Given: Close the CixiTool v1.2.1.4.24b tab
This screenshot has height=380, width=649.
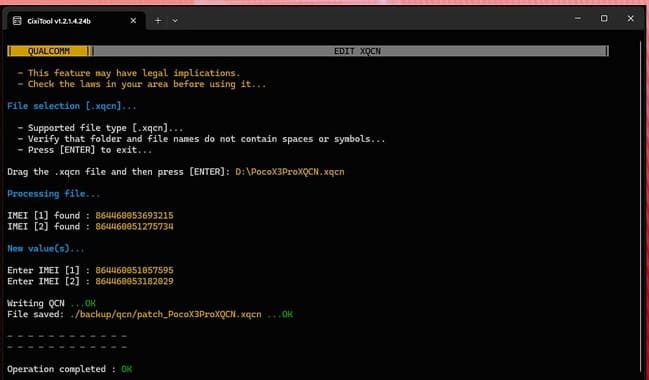Looking at the screenshot, I should click(133, 20).
